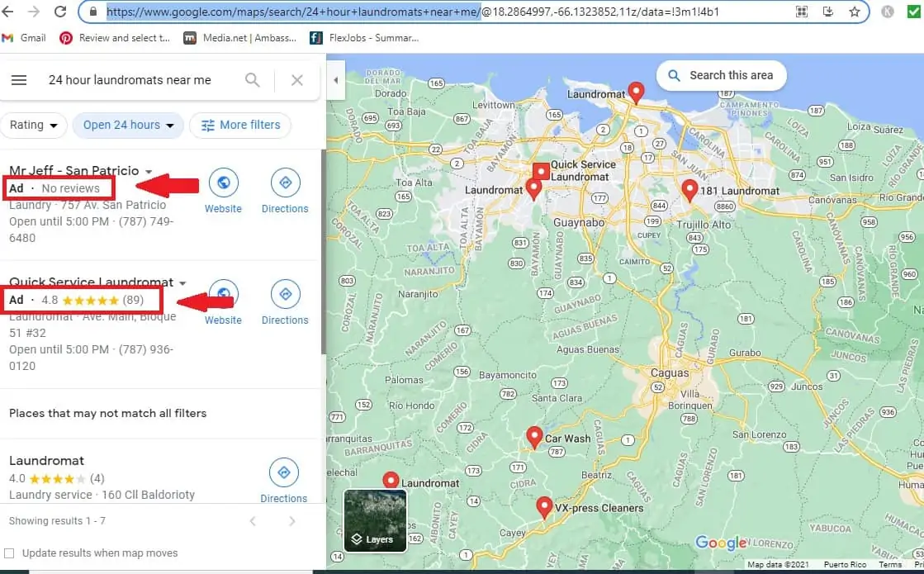Click 'Search this area' on the map
The image size is (924, 574).
pos(722,75)
